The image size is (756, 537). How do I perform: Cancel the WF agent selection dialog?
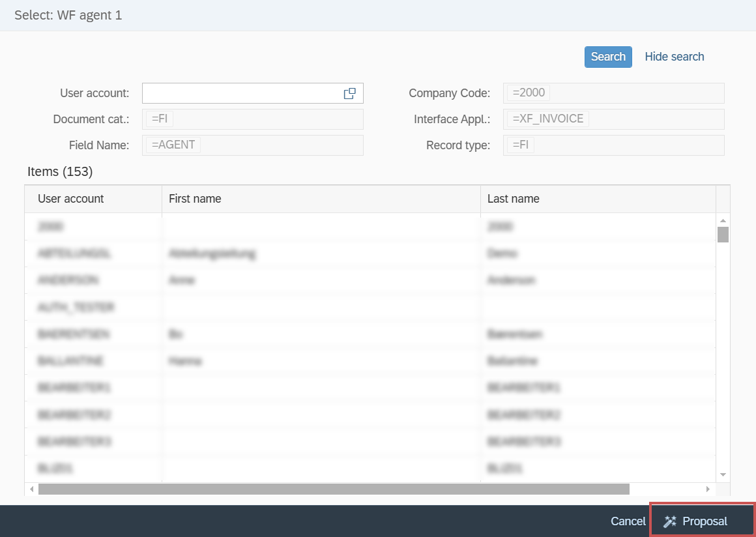[x=628, y=521]
